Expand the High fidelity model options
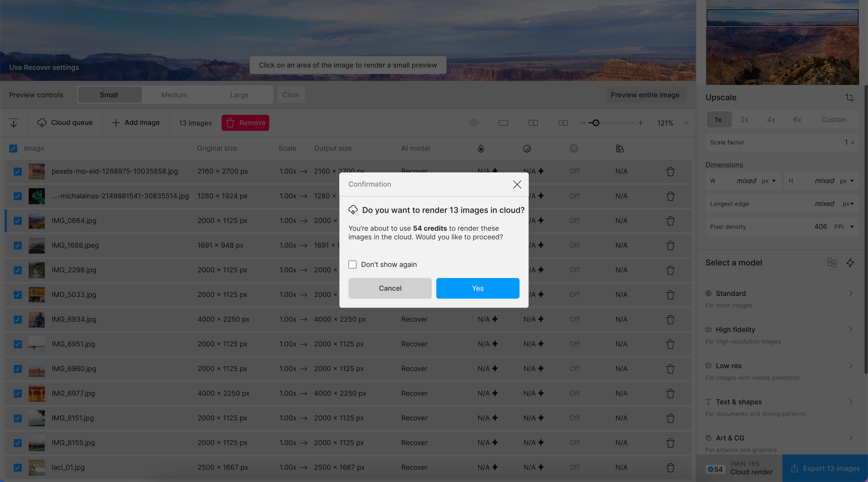This screenshot has width=868, height=482. [x=850, y=329]
